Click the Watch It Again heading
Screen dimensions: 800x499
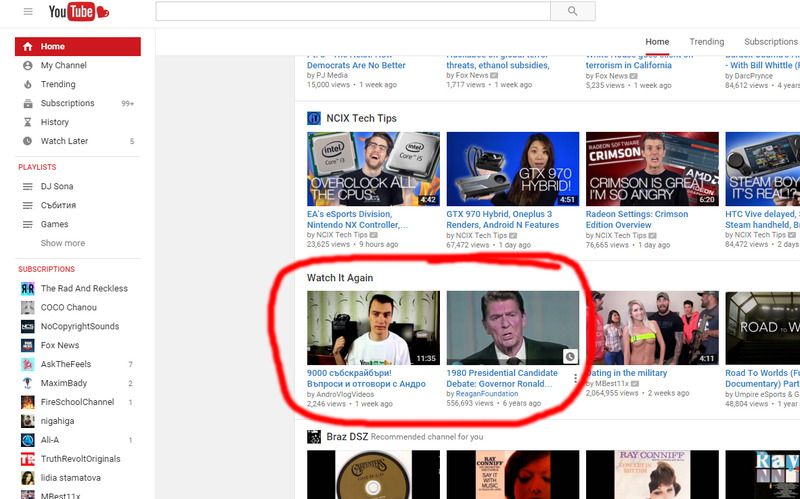point(340,278)
